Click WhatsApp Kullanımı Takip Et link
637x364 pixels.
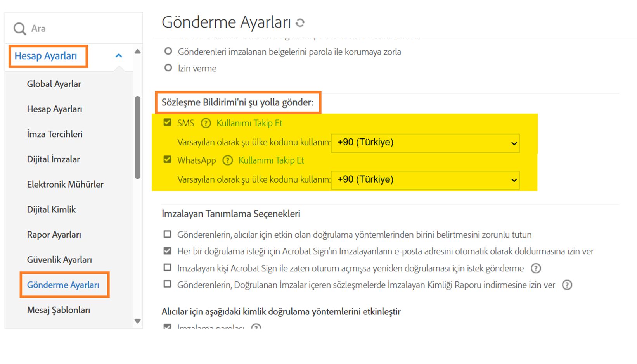pyautogui.click(x=271, y=160)
